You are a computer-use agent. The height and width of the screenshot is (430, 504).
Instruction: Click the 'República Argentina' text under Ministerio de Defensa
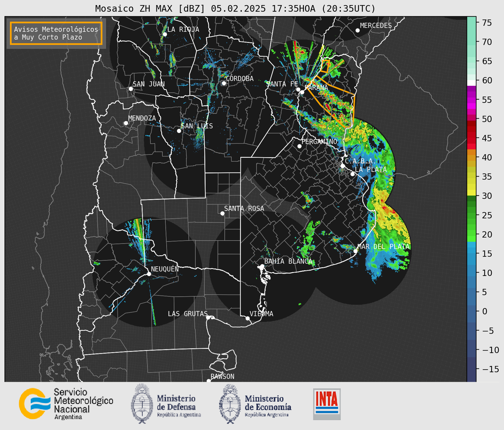point(179,415)
